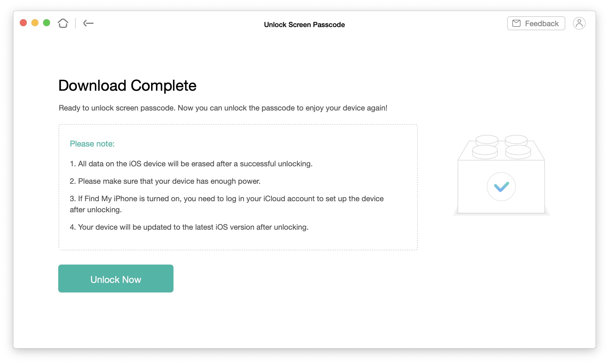Image resolution: width=609 pixels, height=364 pixels.
Task: Click the back arrow icon
Action: pyautogui.click(x=88, y=23)
